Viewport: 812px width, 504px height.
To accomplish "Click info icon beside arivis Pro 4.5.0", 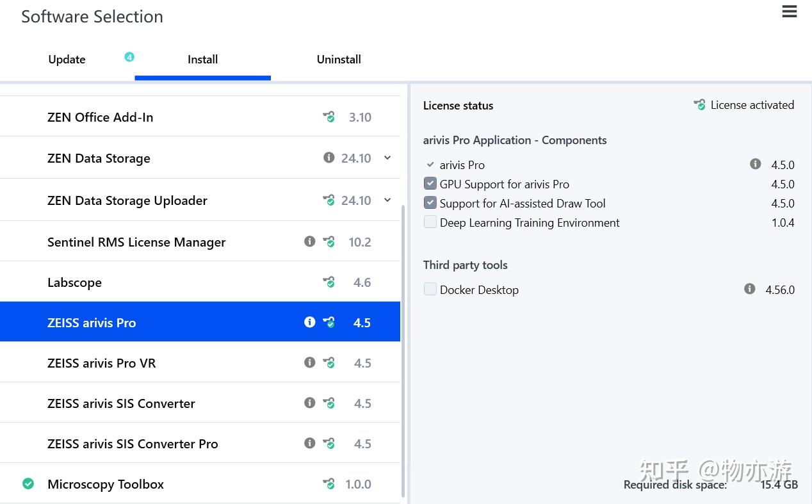I will [755, 164].
